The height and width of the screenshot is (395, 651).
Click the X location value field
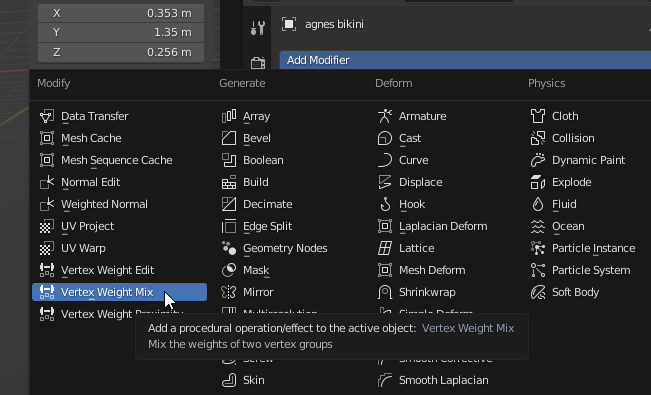click(121, 13)
